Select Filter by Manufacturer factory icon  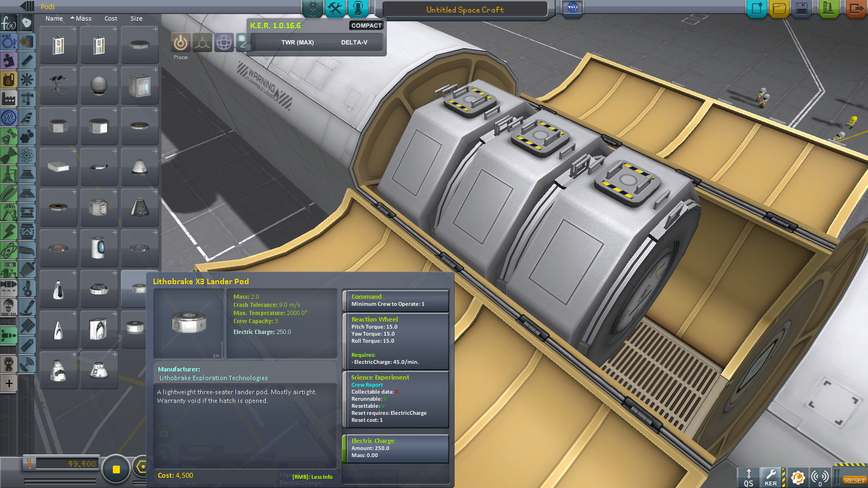point(9,99)
